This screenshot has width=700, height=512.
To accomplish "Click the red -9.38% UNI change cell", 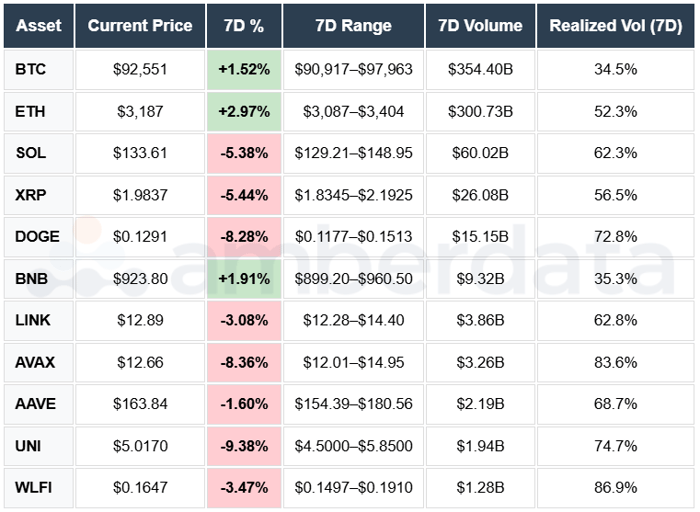I will point(244,445).
